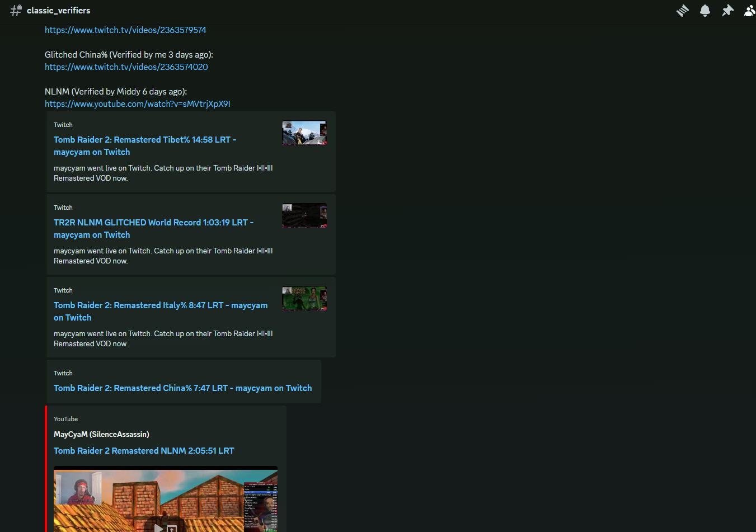Click MayCyaM (SilenceAssassin) author name
The image size is (756, 532).
click(101, 434)
